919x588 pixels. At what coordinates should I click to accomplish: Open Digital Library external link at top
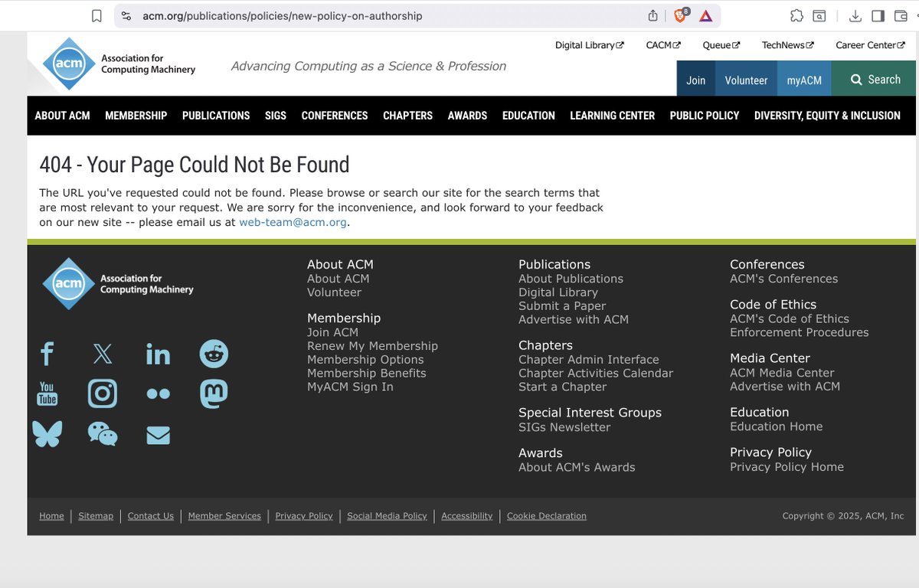tap(589, 45)
